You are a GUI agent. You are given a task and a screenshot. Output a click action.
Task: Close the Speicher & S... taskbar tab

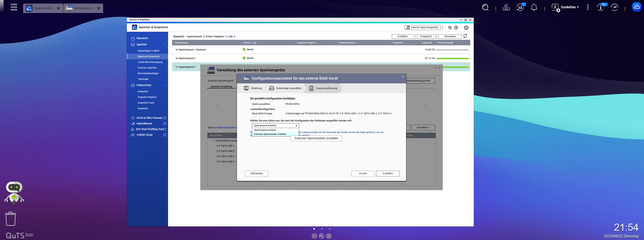coord(58,8)
